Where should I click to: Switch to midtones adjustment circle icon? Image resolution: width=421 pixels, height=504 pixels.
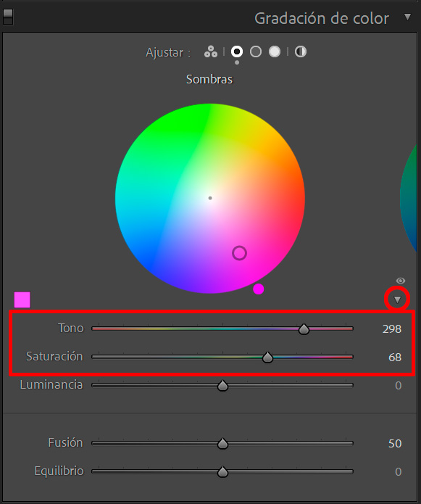point(256,51)
